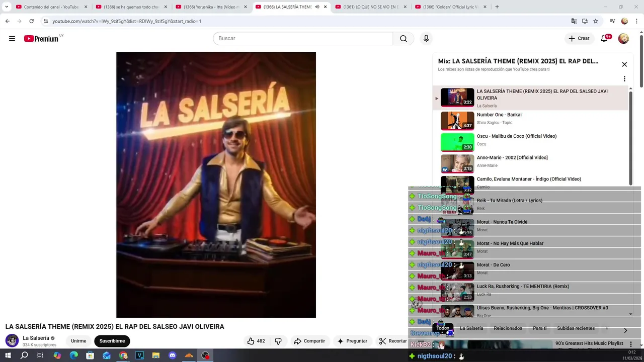
Task: Select the Subidas recientes filter chip
Action: click(x=576, y=328)
